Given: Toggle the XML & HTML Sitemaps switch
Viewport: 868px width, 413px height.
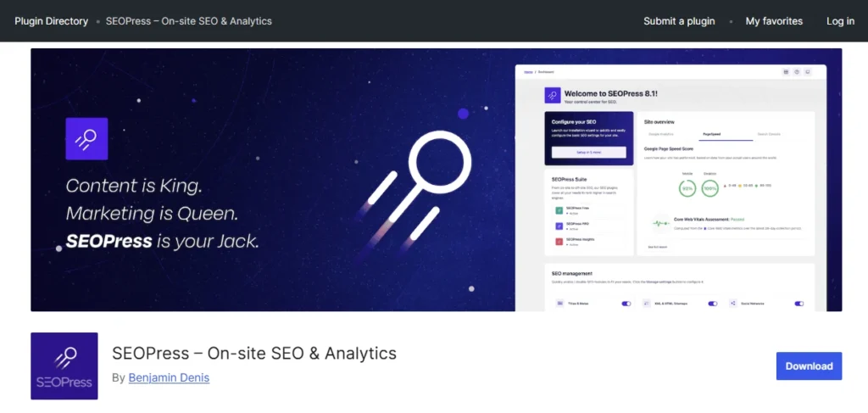Looking at the screenshot, I should 712,304.
